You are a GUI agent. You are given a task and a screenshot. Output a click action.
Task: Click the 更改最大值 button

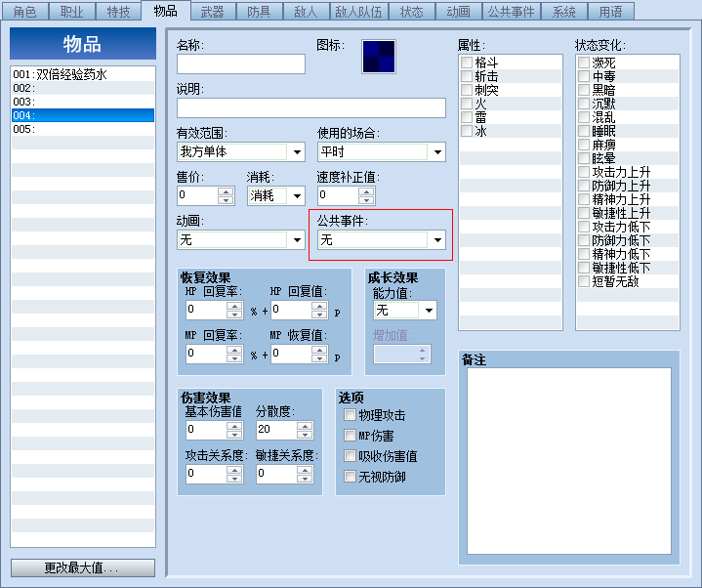(x=83, y=567)
